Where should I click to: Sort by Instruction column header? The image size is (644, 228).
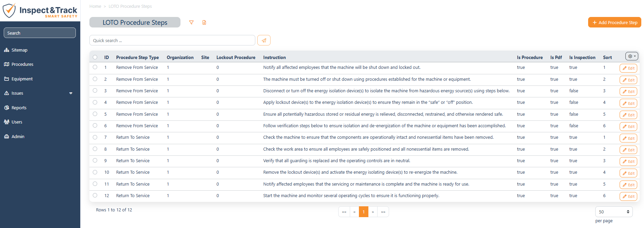point(274,57)
